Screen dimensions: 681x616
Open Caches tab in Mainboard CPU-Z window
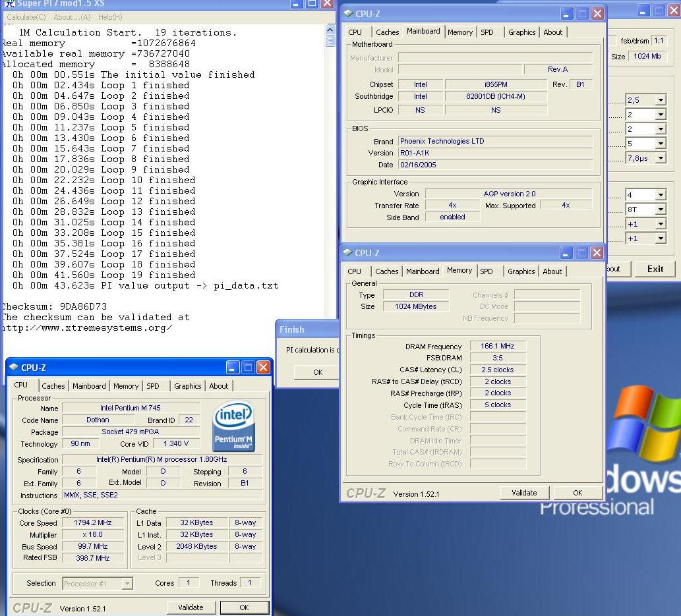point(388,32)
